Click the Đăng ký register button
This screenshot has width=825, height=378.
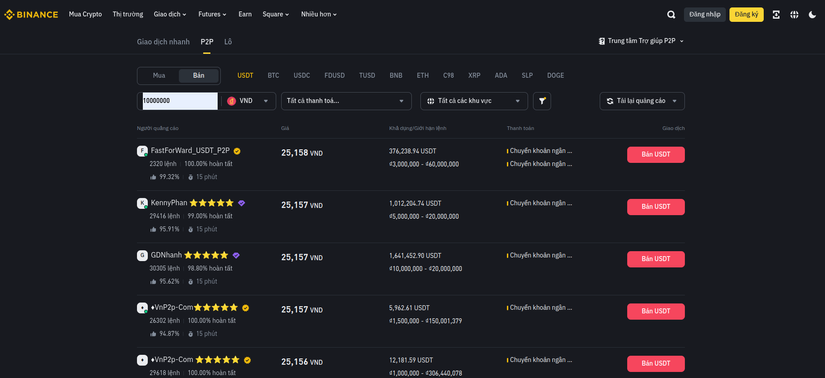(x=746, y=15)
